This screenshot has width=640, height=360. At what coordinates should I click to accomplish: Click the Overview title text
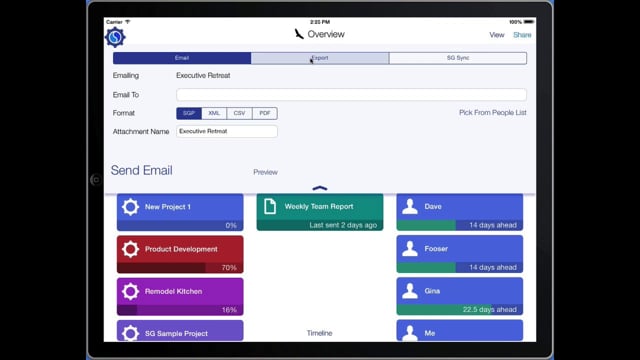(x=326, y=34)
